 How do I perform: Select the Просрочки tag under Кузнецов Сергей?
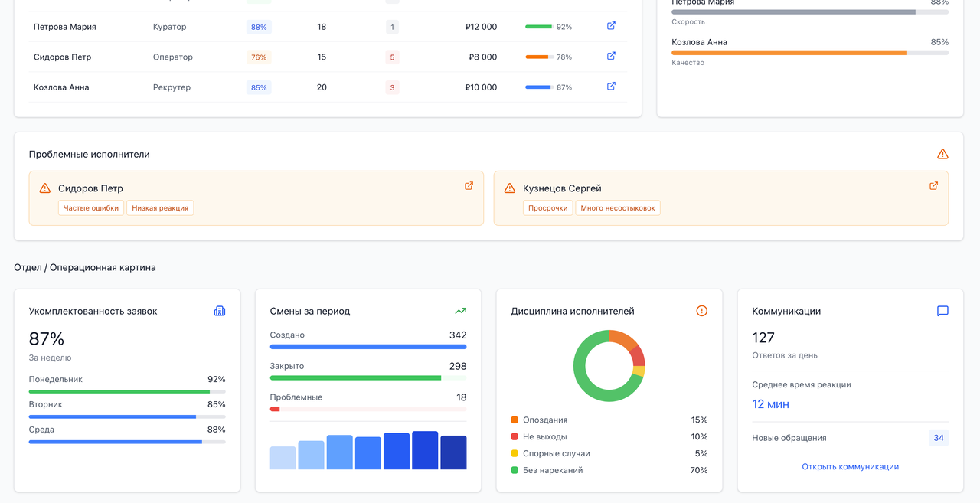click(x=547, y=207)
